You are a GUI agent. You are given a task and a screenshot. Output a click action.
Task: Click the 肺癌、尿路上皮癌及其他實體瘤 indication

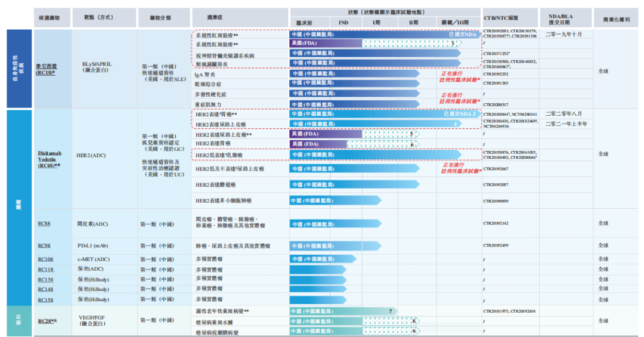click(233, 246)
